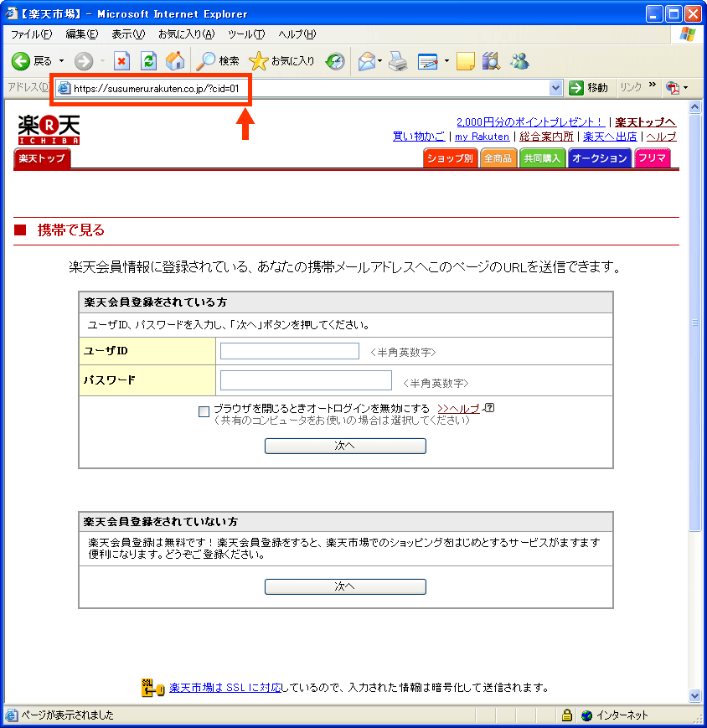Open the ファイル(F) menu

pyautogui.click(x=32, y=34)
